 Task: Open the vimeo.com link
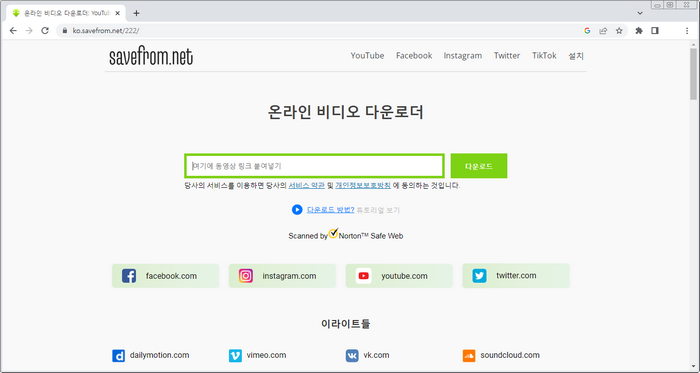266,355
